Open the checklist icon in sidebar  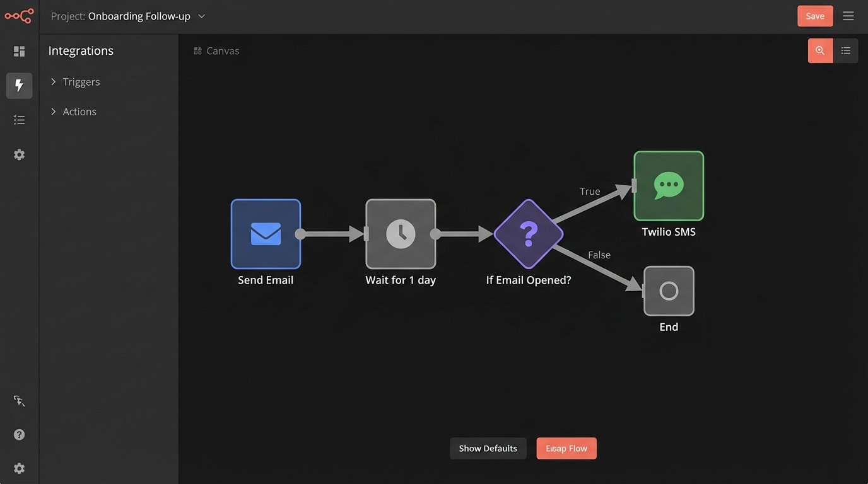20,120
